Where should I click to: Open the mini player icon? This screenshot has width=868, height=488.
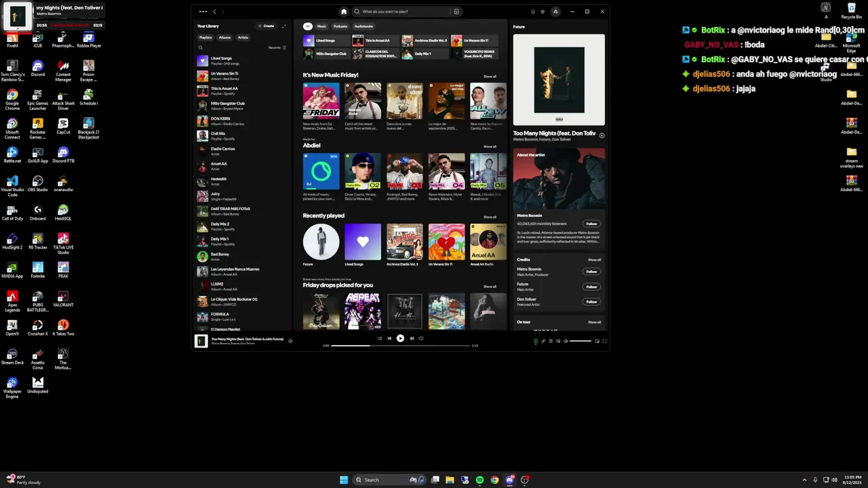point(597,341)
